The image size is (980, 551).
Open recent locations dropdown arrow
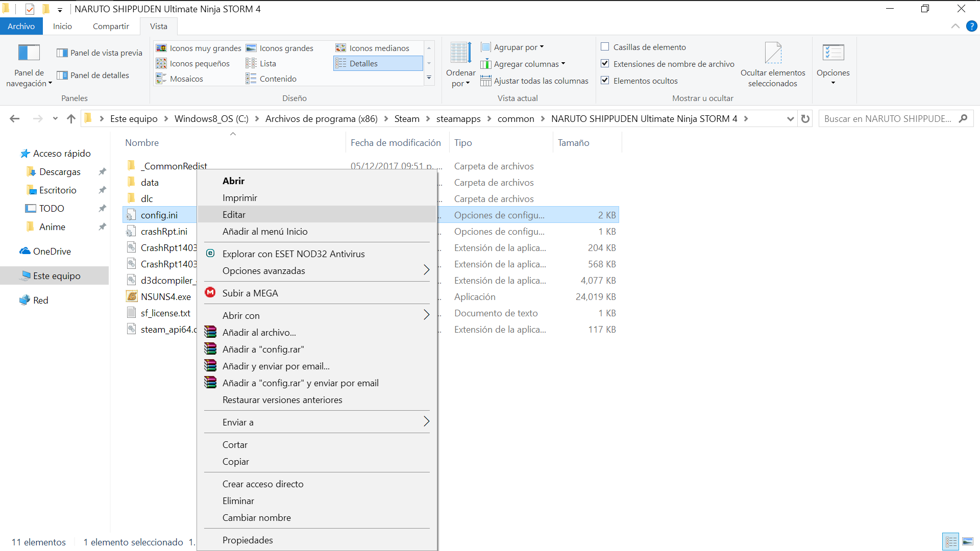click(x=55, y=119)
